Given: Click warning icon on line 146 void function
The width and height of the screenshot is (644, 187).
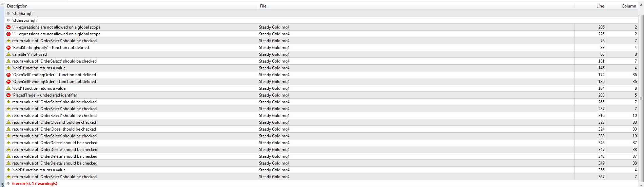Looking at the screenshot, I should tap(8, 68).
